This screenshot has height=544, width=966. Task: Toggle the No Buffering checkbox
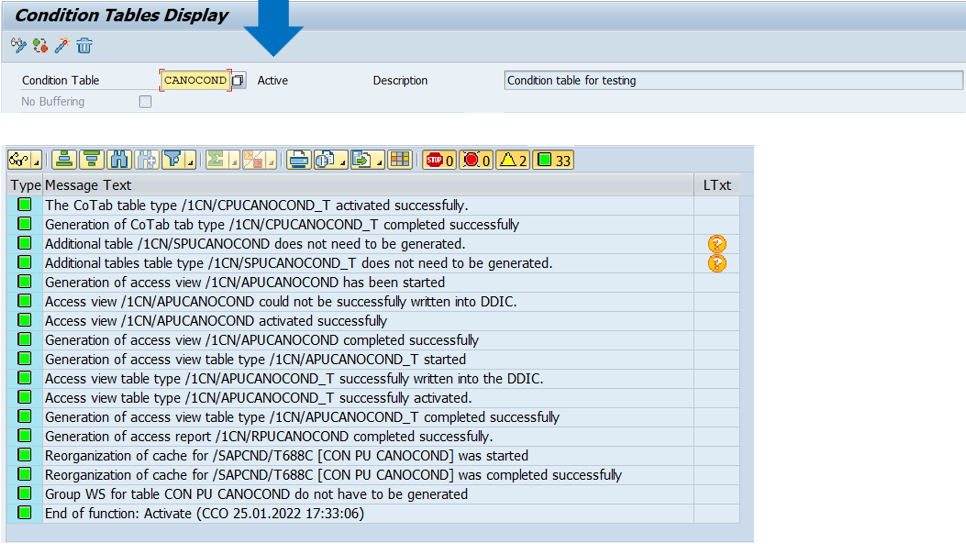click(x=145, y=102)
